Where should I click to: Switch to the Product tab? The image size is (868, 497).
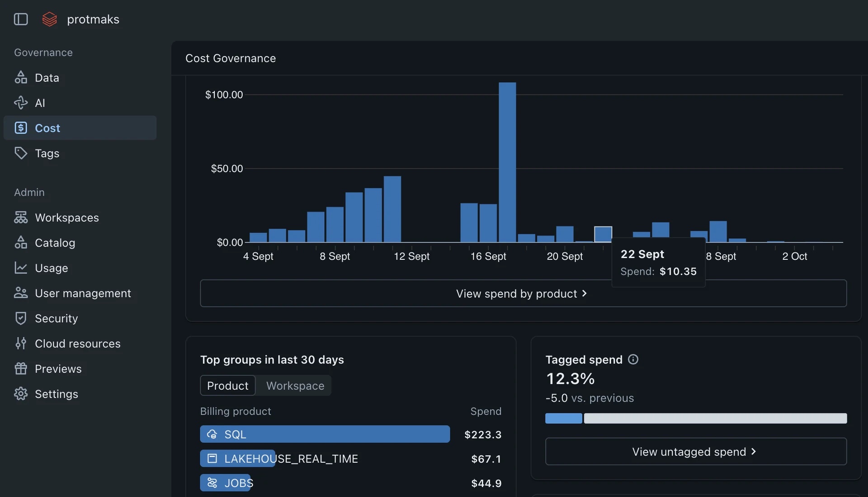point(228,385)
